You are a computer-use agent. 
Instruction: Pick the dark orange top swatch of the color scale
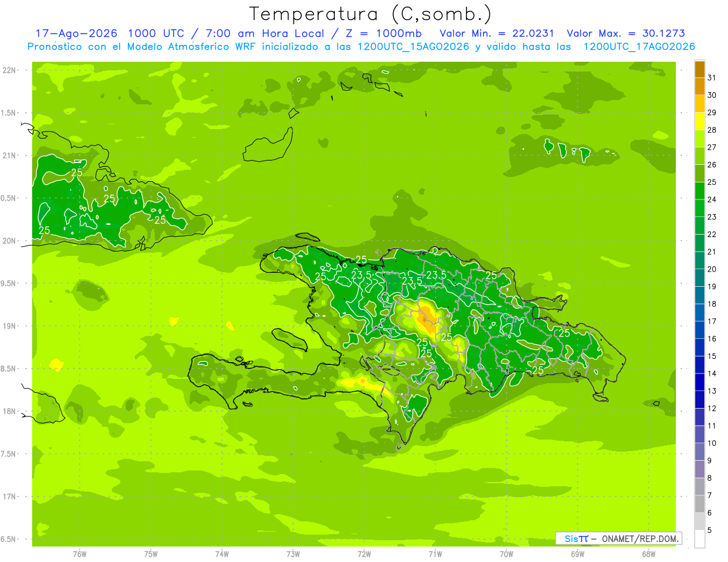[x=699, y=69]
